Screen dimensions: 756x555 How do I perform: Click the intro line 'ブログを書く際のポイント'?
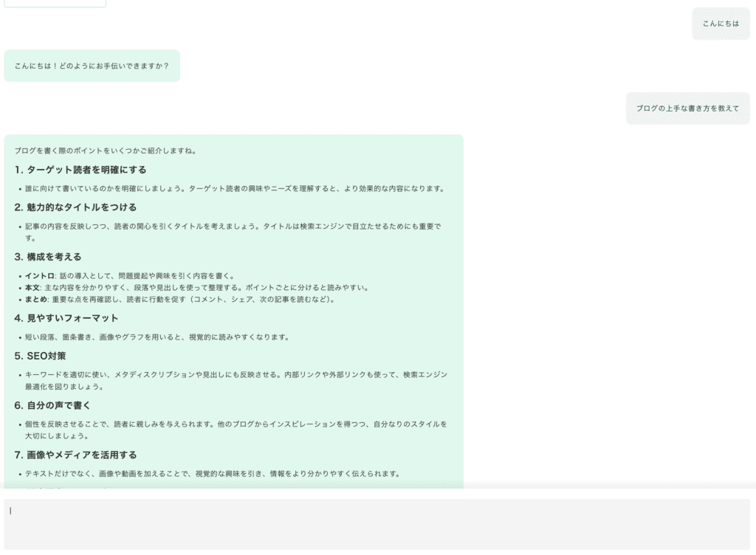point(106,151)
